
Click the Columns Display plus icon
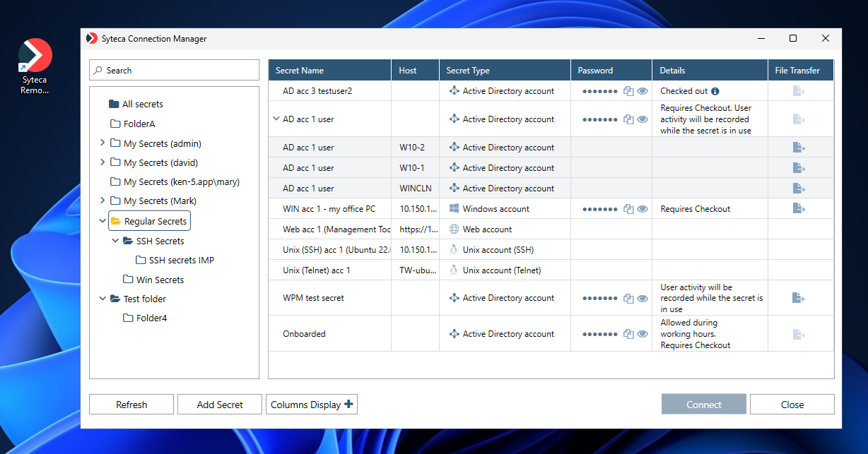click(347, 404)
